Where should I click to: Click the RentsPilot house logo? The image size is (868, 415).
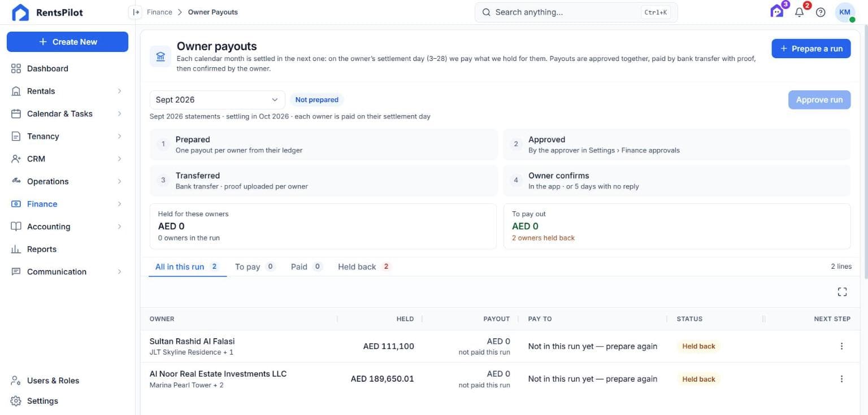pyautogui.click(x=20, y=12)
